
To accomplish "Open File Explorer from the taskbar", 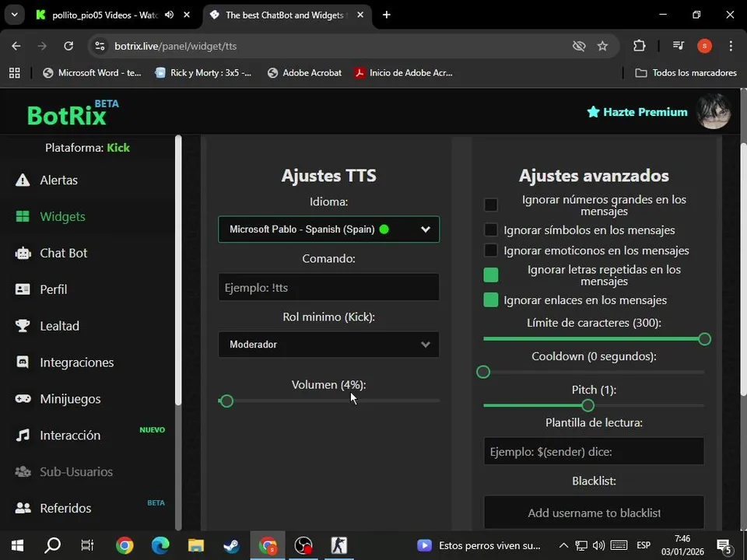I will point(196,545).
